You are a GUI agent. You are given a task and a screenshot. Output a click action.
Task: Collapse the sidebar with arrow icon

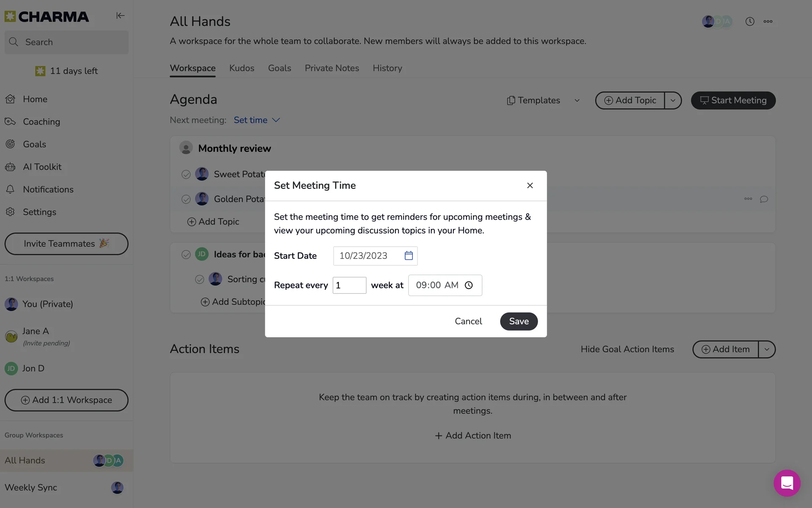[x=121, y=16]
